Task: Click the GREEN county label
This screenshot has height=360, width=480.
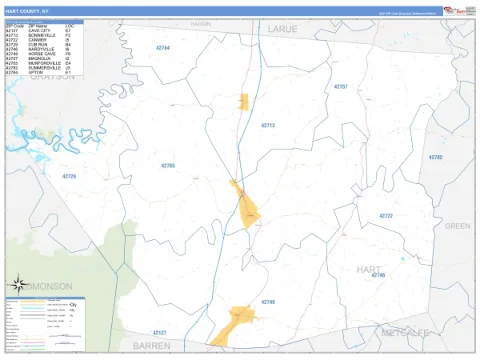Action: (x=458, y=226)
